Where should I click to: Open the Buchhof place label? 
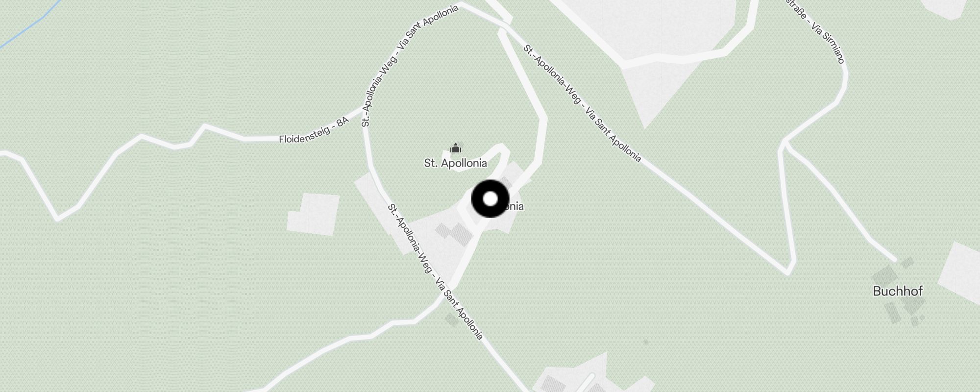pos(898,291)
